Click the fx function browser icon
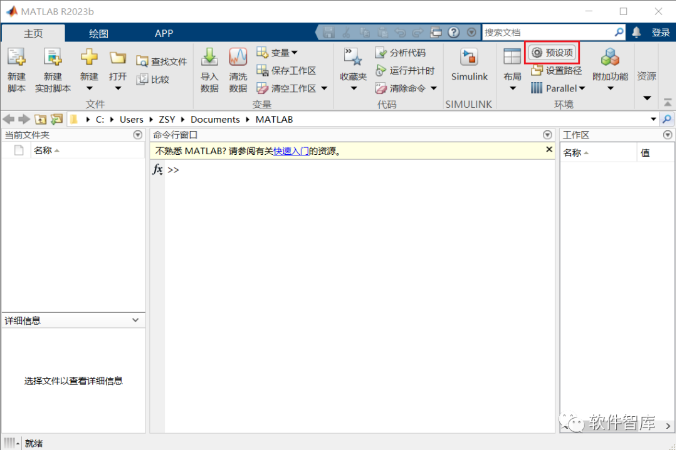The height and width of the screenshot is (450, 676). click(158, 169)
